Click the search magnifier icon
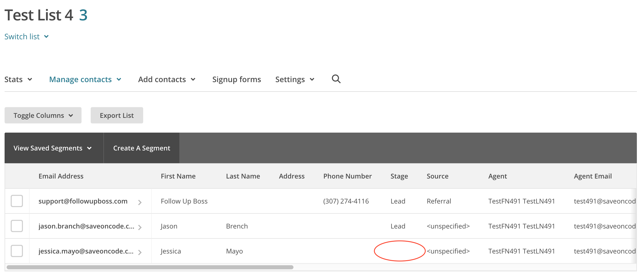Screen dimensions: 644x279 click(x=336, y=79)
